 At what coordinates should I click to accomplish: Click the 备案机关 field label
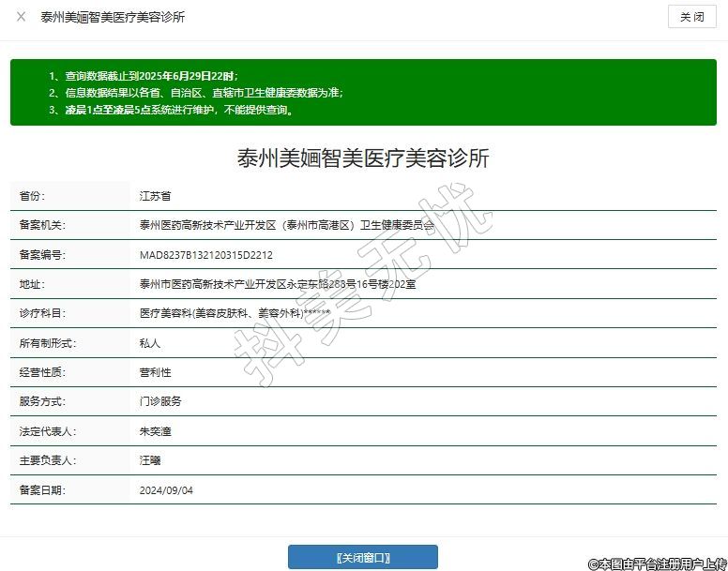click(x=42, y=225)
